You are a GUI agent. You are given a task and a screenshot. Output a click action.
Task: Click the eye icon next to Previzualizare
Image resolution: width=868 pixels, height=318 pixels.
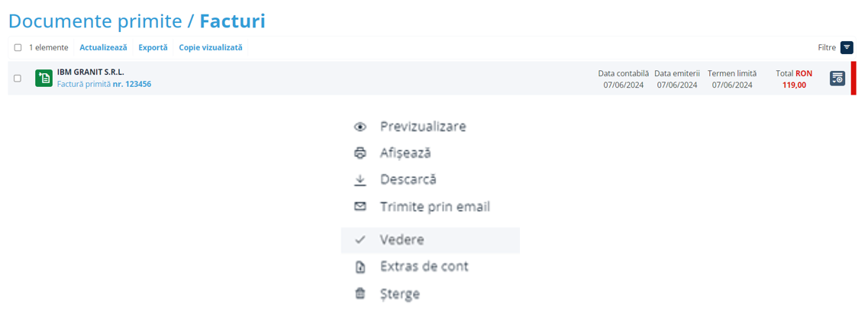(x=360, y=127)
